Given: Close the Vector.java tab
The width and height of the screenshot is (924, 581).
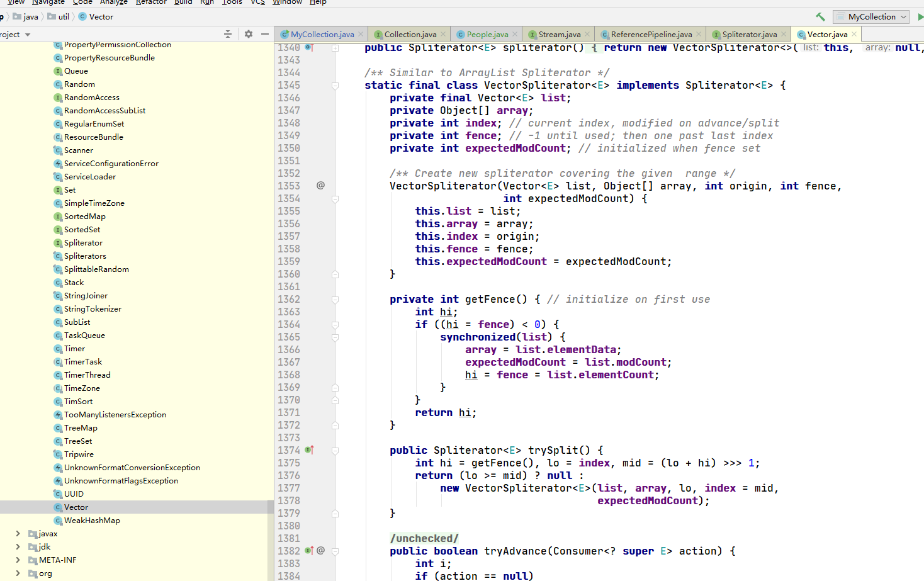Looking at the screenshot, I should pyautogui.click(x=854, y=34).
